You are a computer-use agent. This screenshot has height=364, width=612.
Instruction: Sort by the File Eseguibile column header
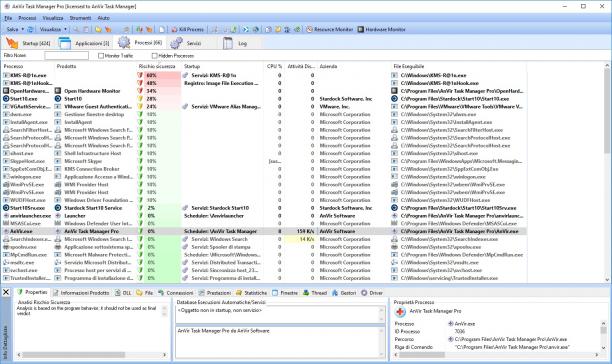(458, 66)
